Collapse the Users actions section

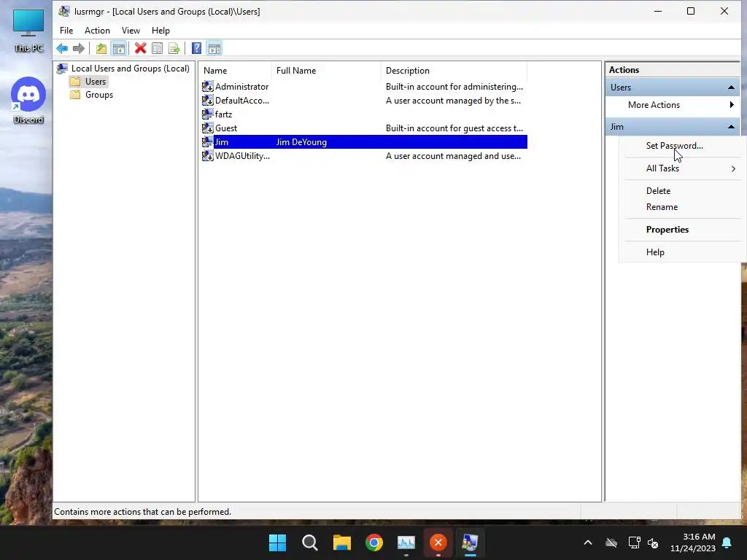[731, 87]
